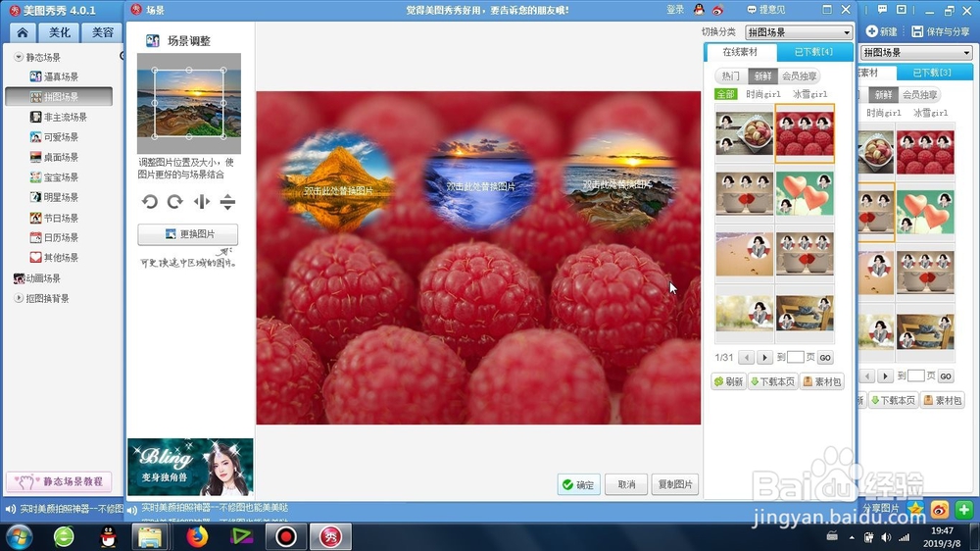Select 非主流场景 in scene list
This screenshot has width=980, height=551.
click(58, 117)
